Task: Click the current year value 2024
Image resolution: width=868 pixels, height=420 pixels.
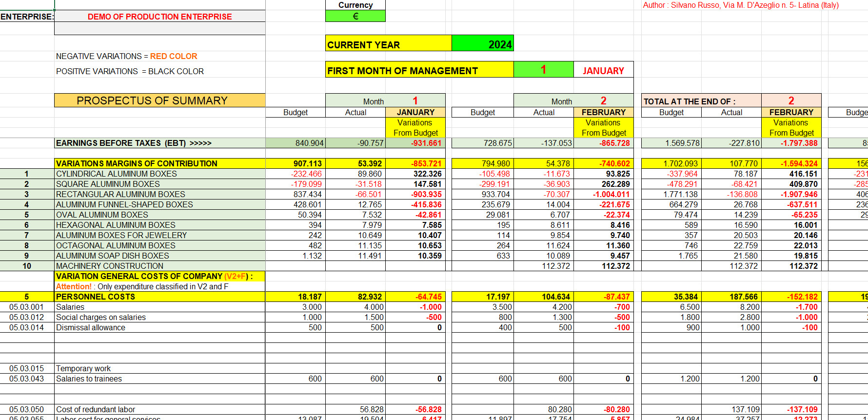Action: [x=482, y=43]
